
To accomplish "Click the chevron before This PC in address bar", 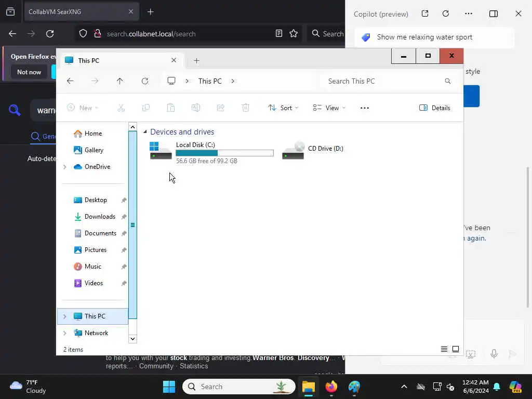I will (187, 81).
